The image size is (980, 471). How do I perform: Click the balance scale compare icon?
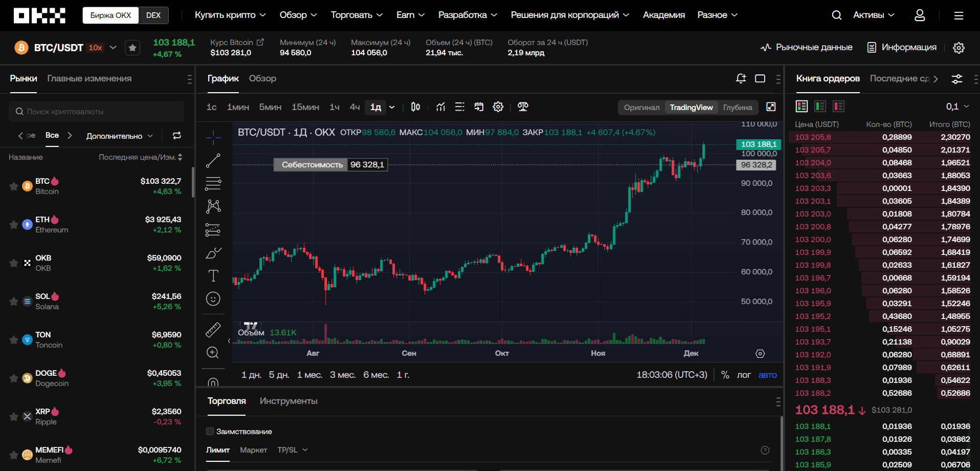pyautogui.click(x=523, y=107)
